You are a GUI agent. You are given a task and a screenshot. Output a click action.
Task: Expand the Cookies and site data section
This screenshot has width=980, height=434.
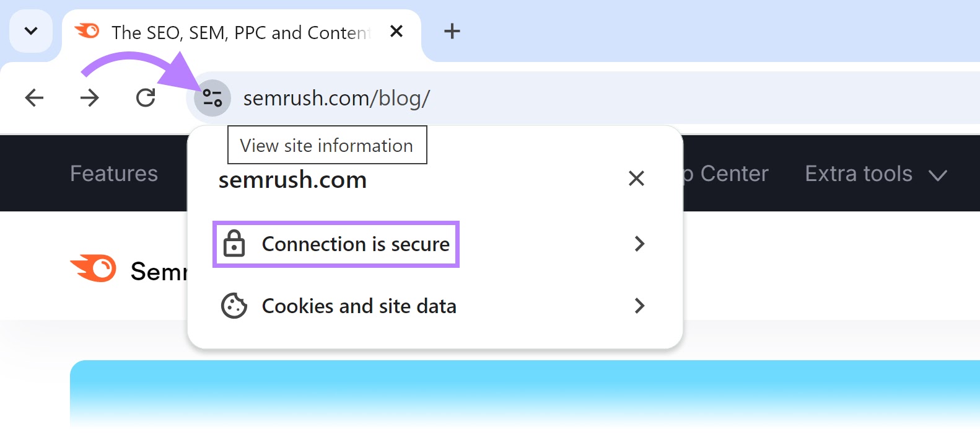639,305
